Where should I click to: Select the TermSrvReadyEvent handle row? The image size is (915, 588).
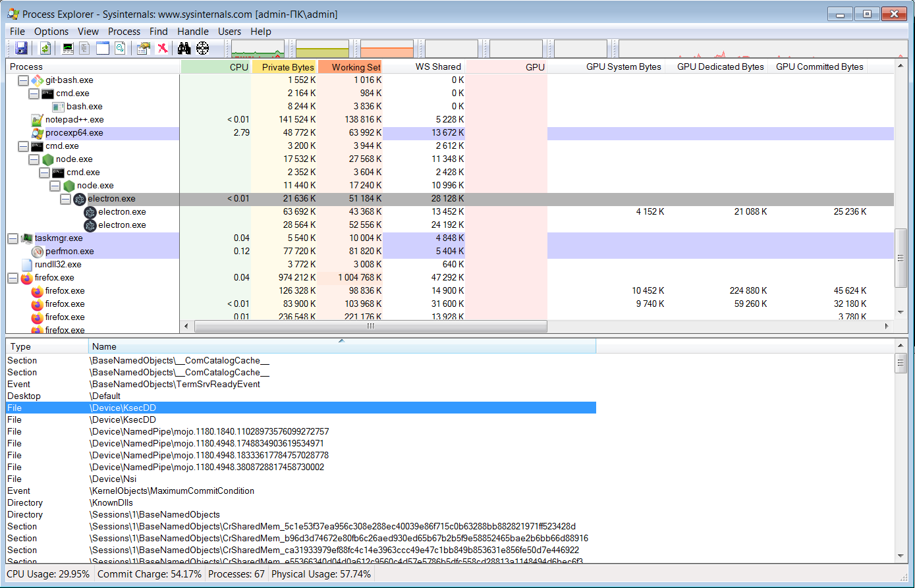301,384
